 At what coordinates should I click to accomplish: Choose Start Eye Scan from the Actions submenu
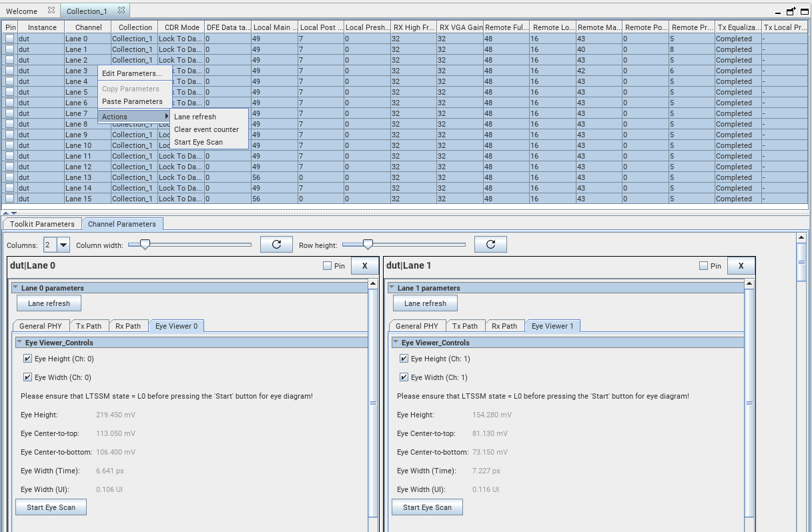tap(198, 142)
